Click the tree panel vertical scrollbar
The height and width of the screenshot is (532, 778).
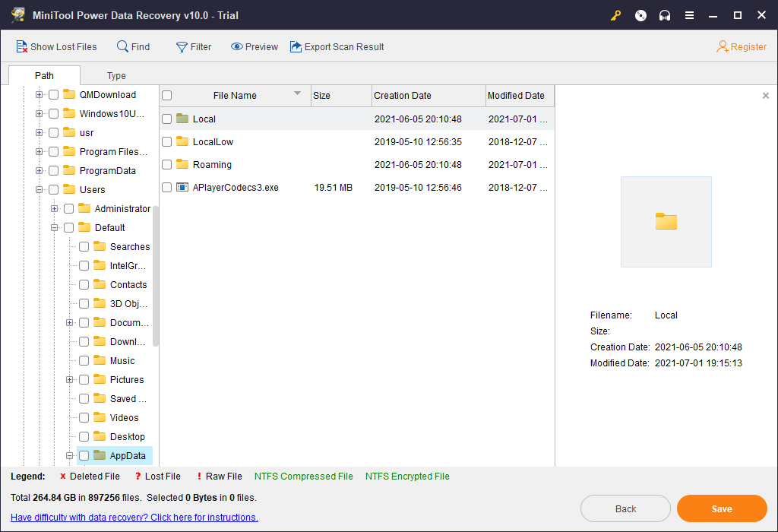click(x=155, y=276)
